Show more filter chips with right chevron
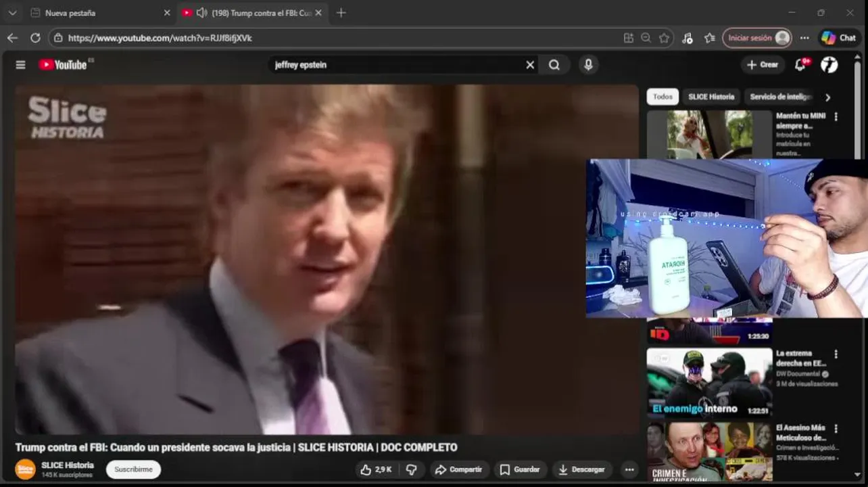This screenshot has width=868, height=487. (x=827, y=97)
